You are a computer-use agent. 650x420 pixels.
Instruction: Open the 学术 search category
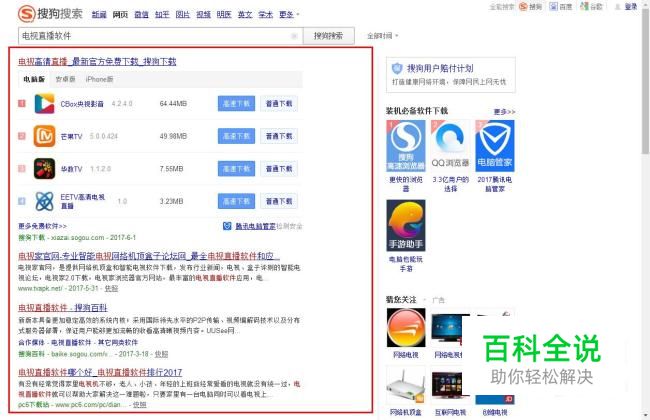pos(266,15)
